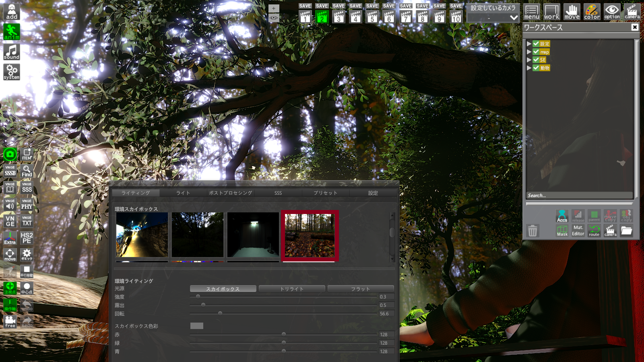
Task: Click the スカイボックス色彩 color swatch
Action: tap(197, 326)
